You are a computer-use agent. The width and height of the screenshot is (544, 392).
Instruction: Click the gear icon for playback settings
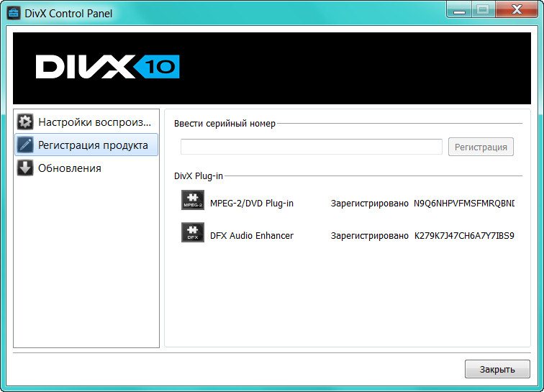[25, 122]
